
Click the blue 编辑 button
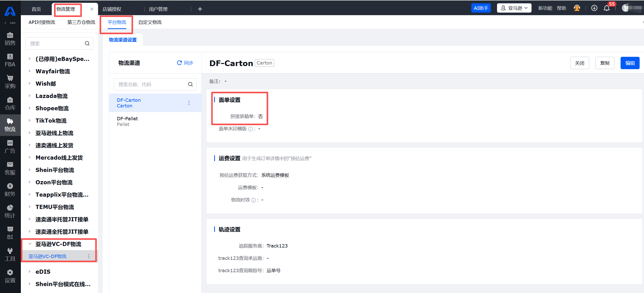point(630,63)
